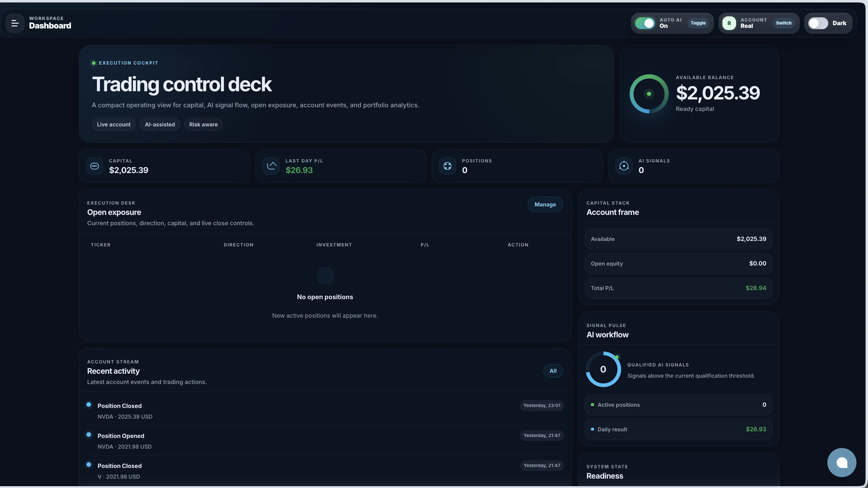Select the AI-assisted chip
The height and width of the screenshot is (488, 868).
click(x=160, y=124)
